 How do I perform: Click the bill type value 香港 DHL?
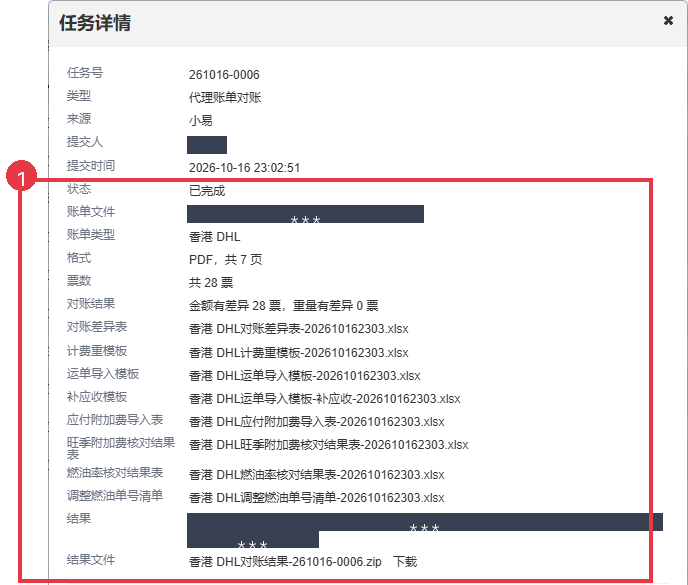tap(214, 237)
